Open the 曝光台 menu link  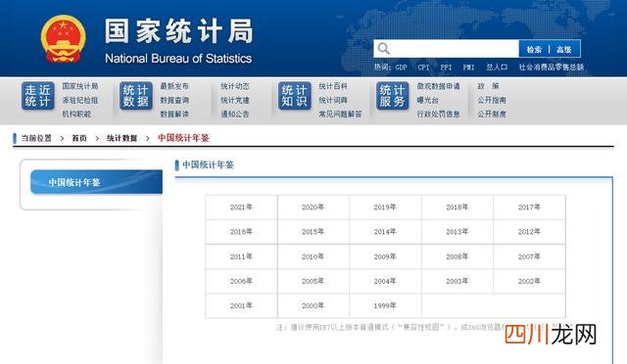pyautogui.click(x=427, y=100)
